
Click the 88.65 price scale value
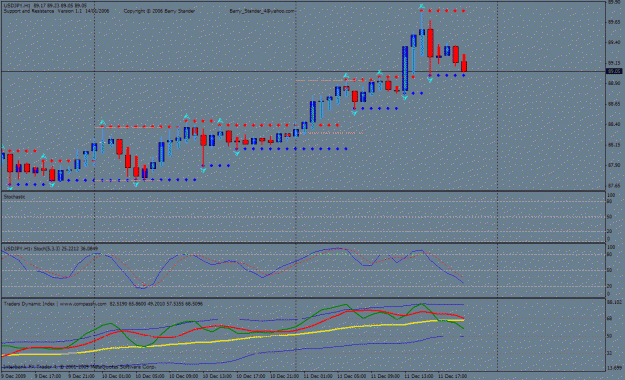613,104
